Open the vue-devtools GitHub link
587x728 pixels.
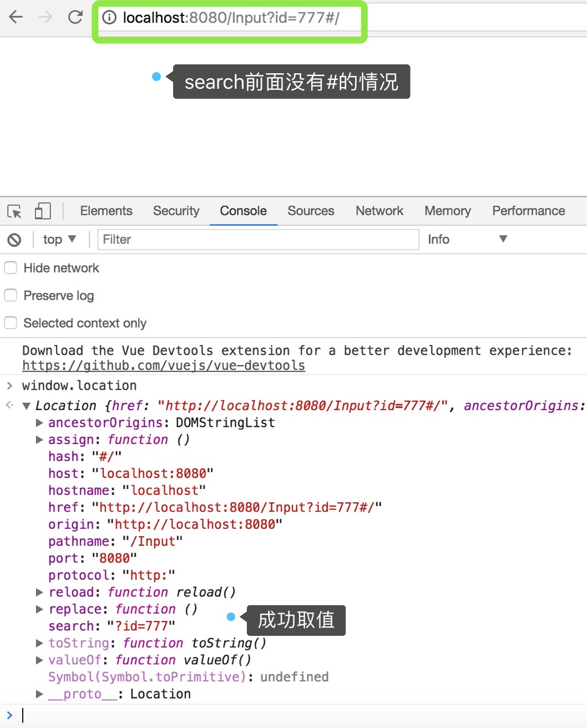[x=164, y=366]
